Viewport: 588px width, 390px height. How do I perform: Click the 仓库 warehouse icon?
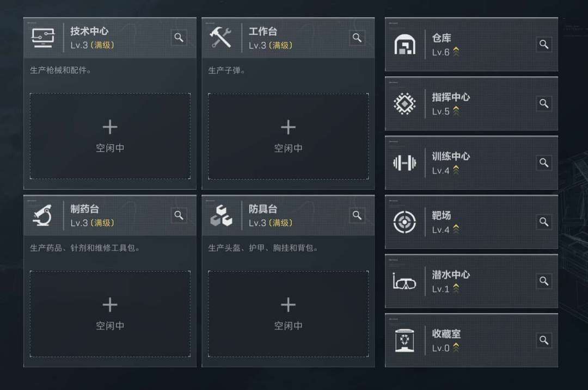[405, 45]
